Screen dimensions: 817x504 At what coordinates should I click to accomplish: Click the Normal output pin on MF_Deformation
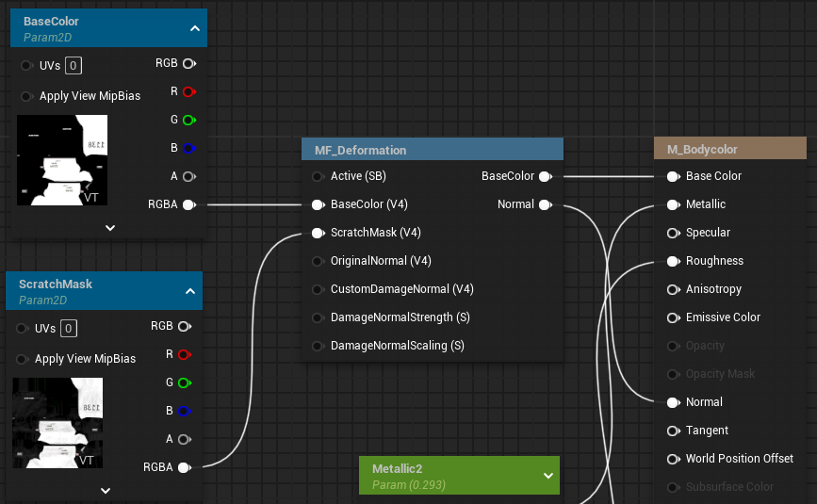pyautogui.click(x=545, y=204)
